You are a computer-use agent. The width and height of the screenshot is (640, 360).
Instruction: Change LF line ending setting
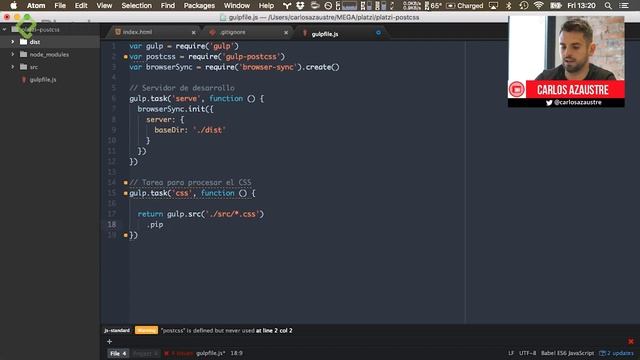coord(511,353)
